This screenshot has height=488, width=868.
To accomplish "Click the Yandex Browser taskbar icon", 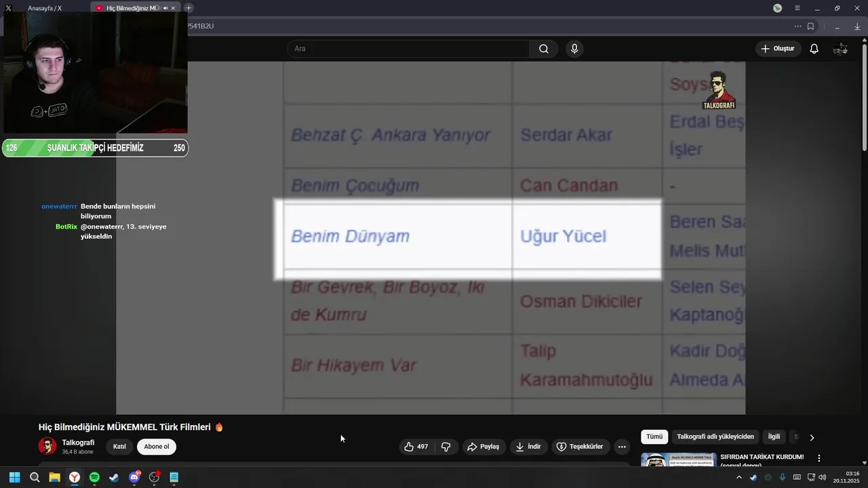I will (x=75, y=477).
